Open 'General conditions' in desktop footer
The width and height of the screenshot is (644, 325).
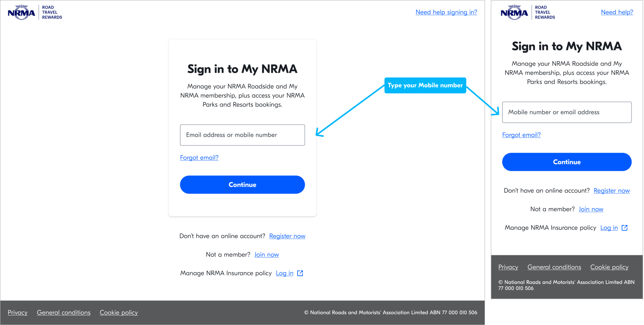click(x=64, y=312)
